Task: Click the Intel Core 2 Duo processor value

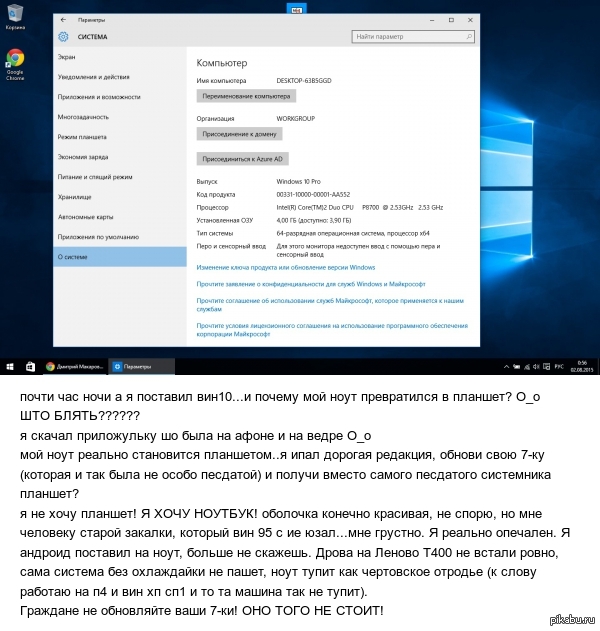Action: tap(360, 207)
